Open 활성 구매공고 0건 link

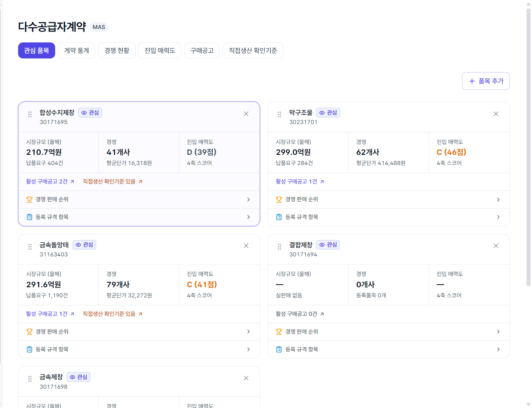300,314
